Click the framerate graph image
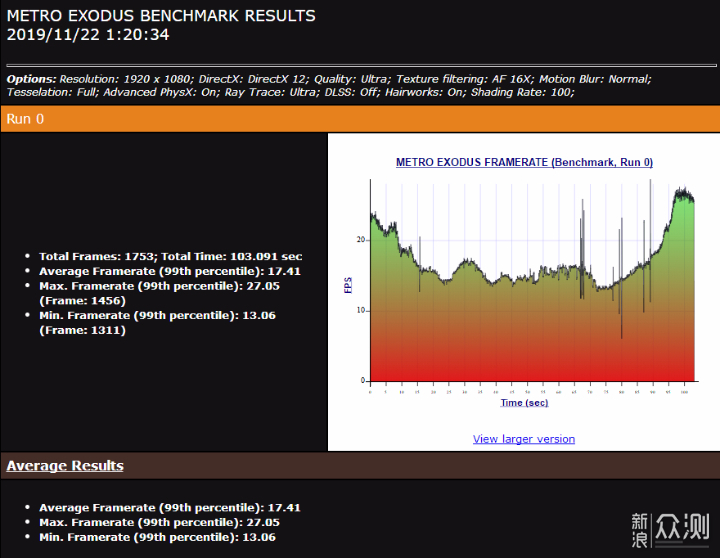Viewport: 720px width, 558px height. (x=530, y=290)
